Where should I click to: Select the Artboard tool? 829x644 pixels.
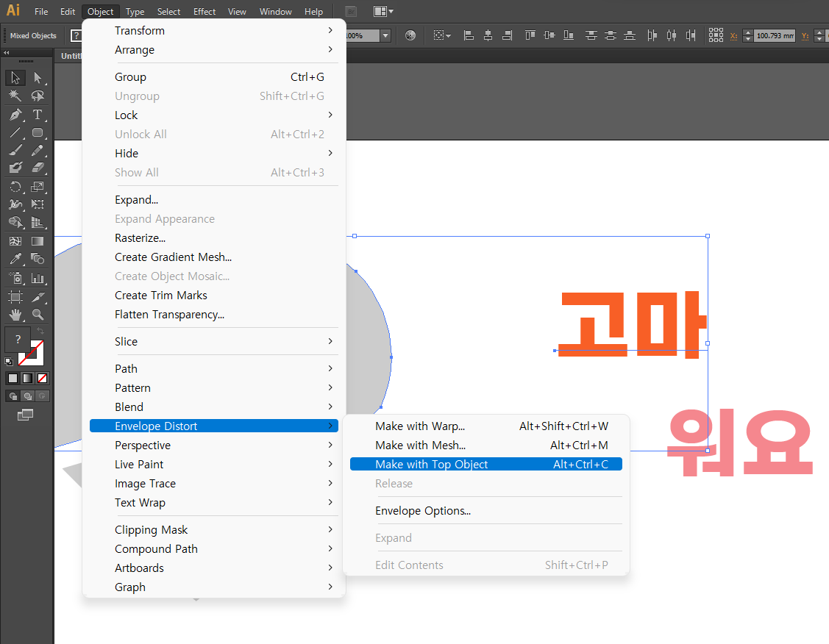(15, 297)
